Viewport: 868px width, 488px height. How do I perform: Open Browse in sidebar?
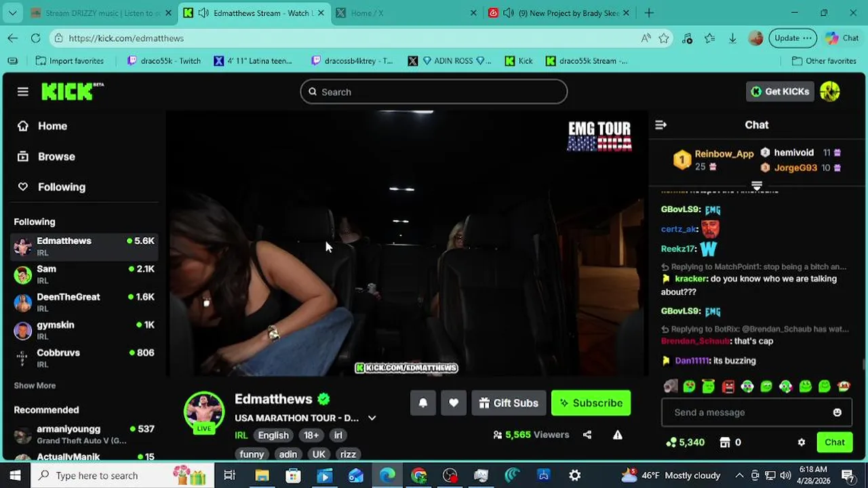pos(56,157)
